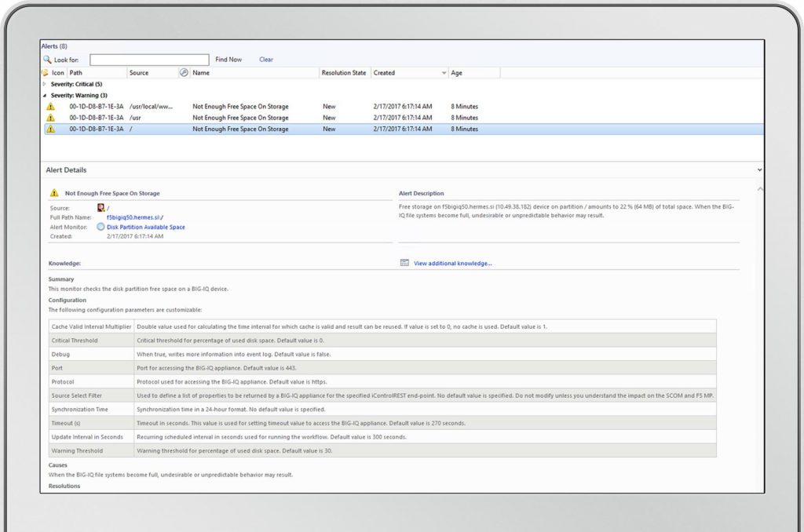804x532 pixels.
Task: Click the Causes heading
Action: click(57, 465)
